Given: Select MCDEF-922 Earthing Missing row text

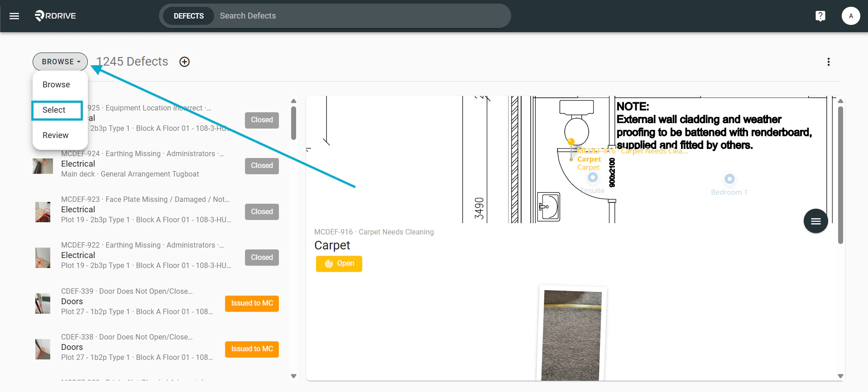Looking at the screenshot, I should 142,245.
